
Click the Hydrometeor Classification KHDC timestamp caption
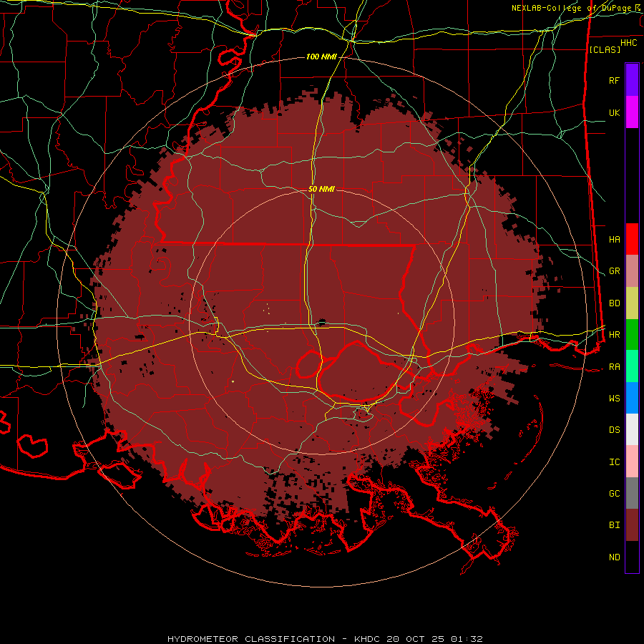click(325, 639)
